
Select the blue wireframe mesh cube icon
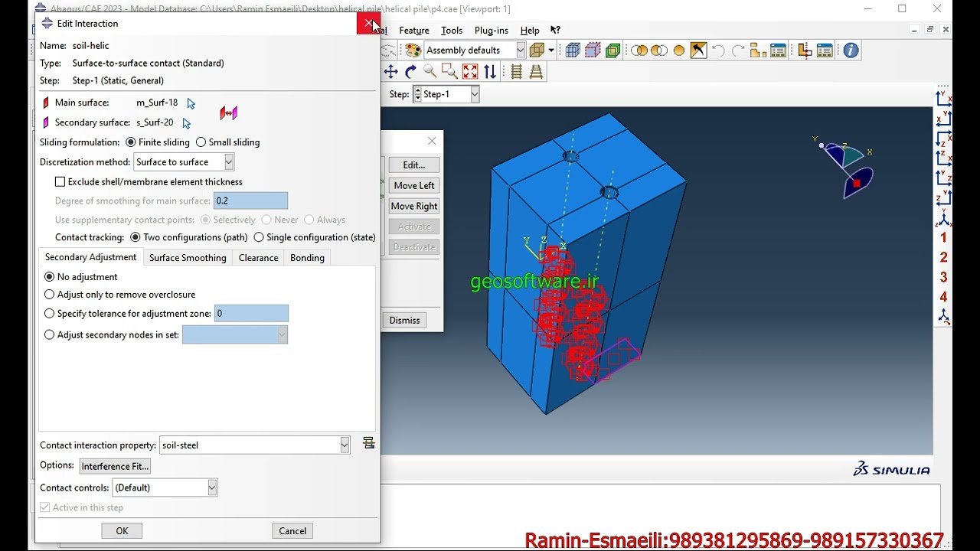[573, 51]
